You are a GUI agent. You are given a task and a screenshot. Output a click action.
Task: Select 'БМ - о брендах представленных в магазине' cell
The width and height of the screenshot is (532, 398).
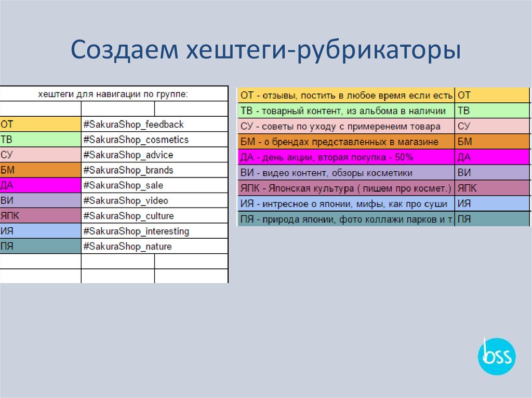click(346, 142)
